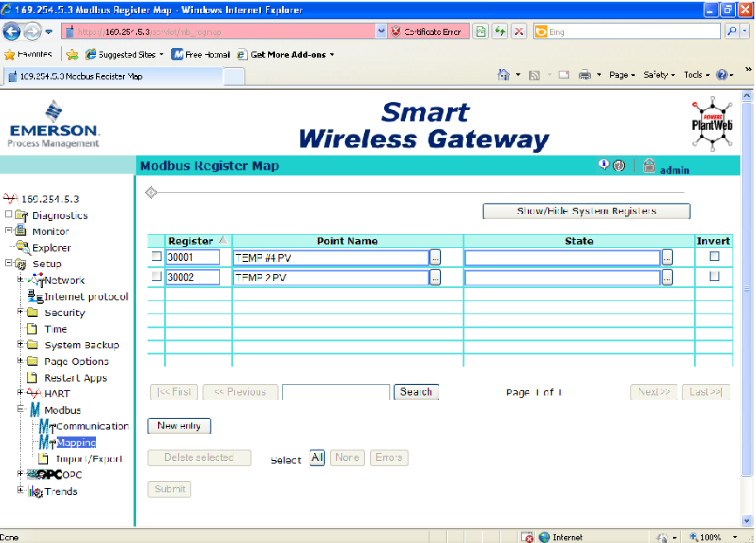
Task: Click the Register column sort arrow
Action: click(223, 240)
